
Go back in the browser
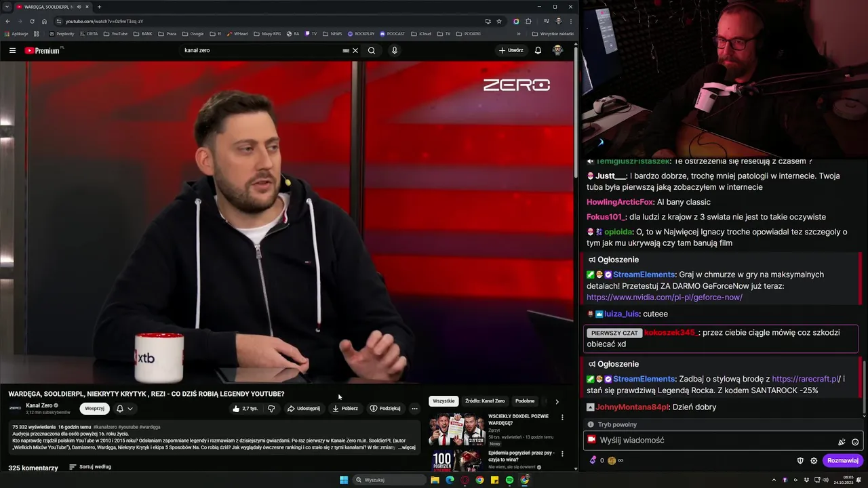7,21
